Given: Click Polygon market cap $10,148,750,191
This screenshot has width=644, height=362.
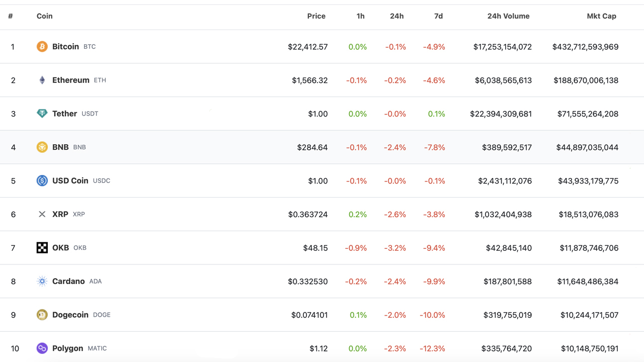Looking at the screenshot, I should click(590, 348).
